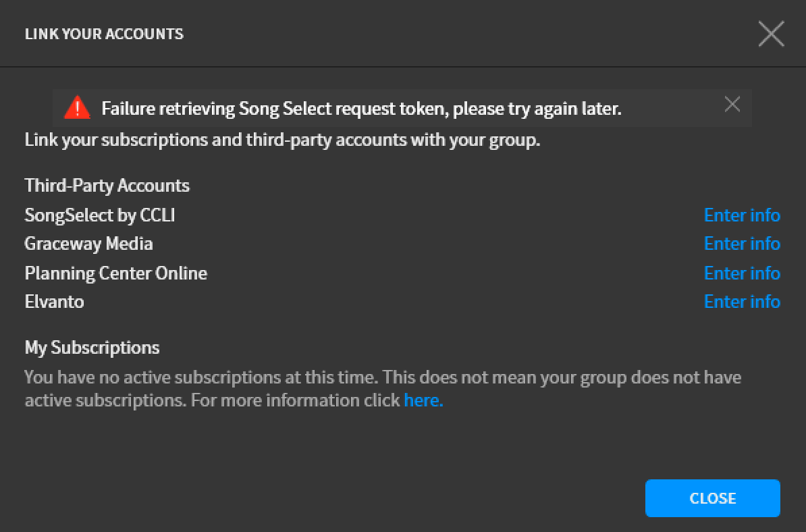
Task: Open Enter info for Planning Center Online
Action: pos(742,273)
